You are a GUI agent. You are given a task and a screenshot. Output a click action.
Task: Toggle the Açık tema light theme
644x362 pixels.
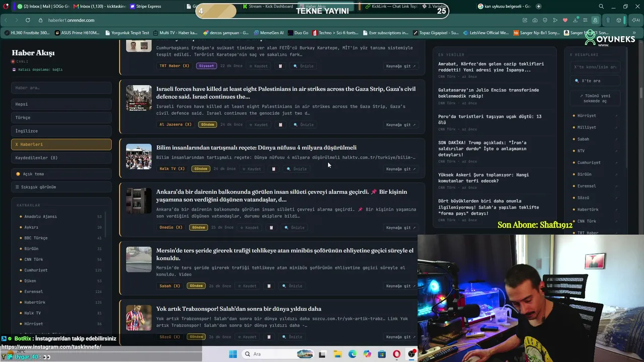pos(61,174)
